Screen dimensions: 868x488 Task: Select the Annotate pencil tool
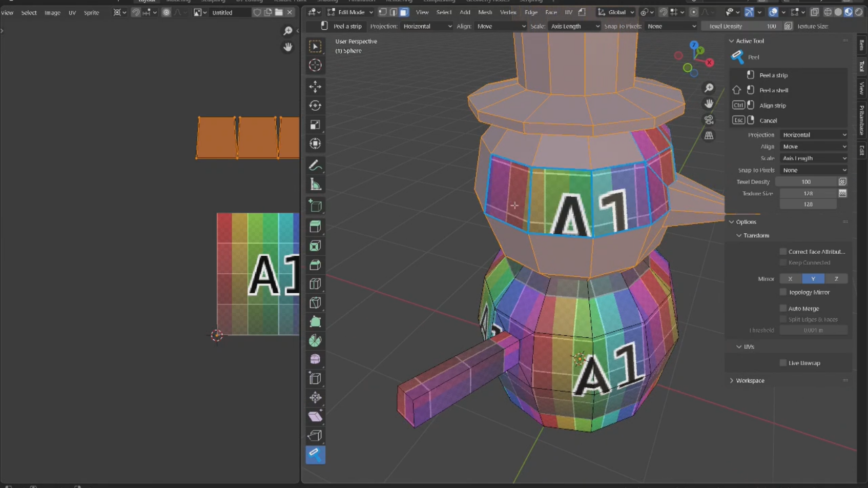click(315, 165)
